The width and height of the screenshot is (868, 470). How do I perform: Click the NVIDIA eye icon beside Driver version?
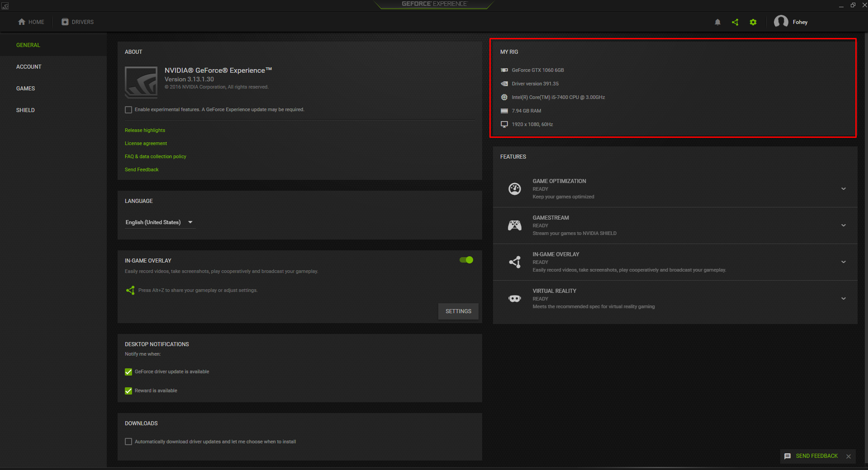504,84
